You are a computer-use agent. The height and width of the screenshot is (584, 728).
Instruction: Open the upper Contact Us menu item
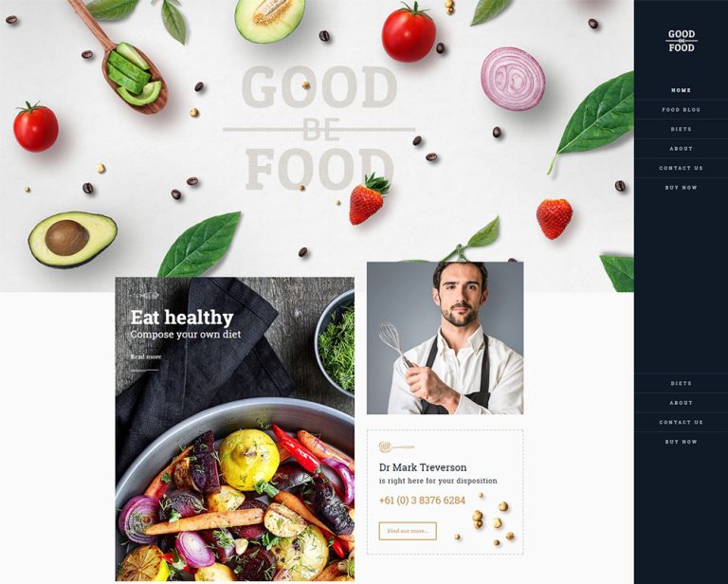coord(681,168)
